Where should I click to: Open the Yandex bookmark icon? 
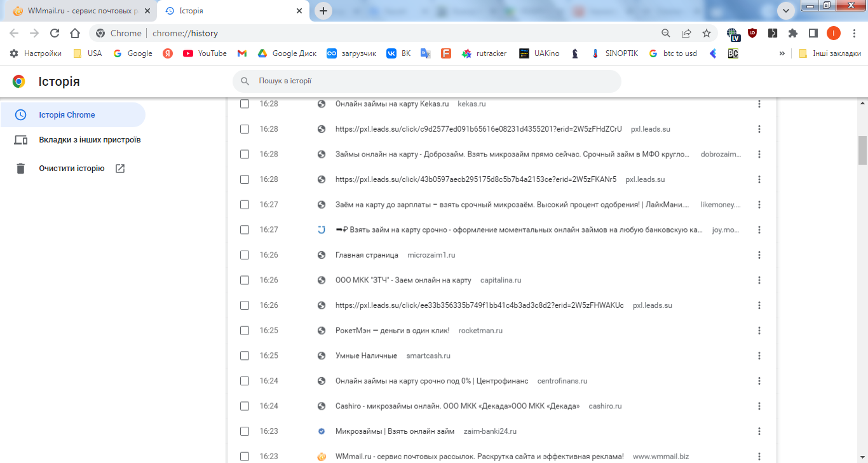pos(168,53)
